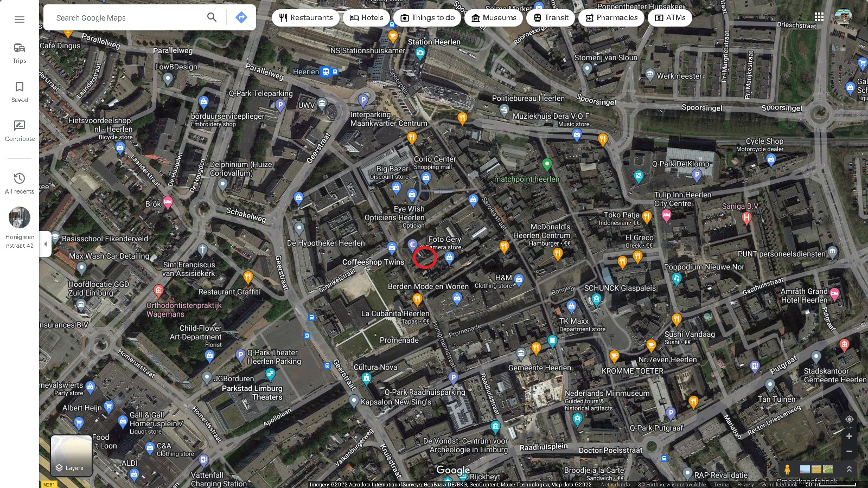Open All recents history
Viewport: 868px width, 488px height.
click(20, 183)
